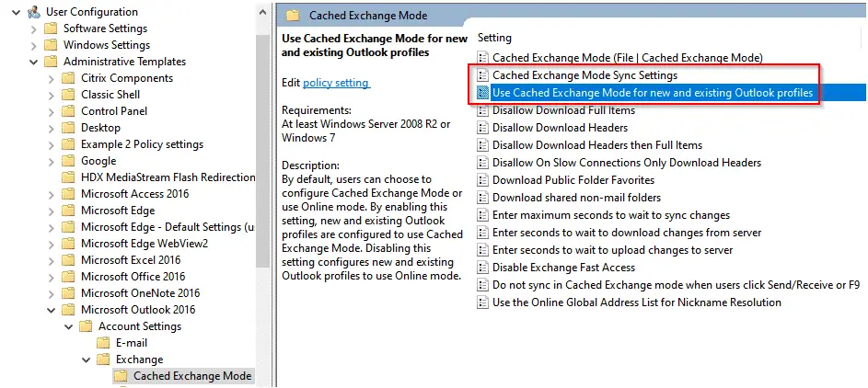Open the 'policy setting' edit link

(x=336, y=83)
